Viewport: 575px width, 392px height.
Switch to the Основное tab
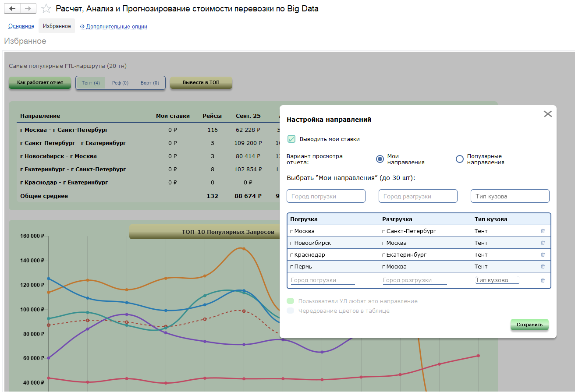21,26
